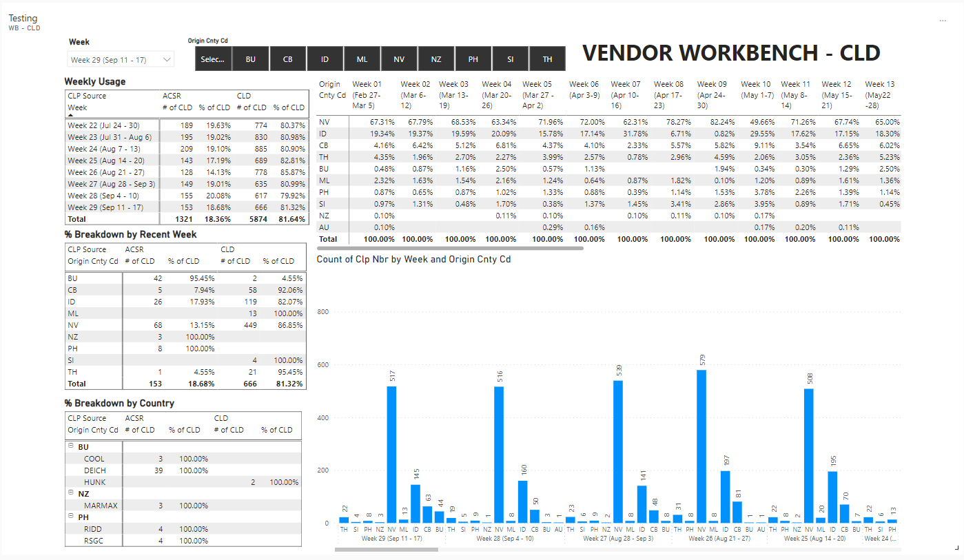
Task: Toggle the BU filter in Origin Cnty Cd slicer
Action: (250, 58)
